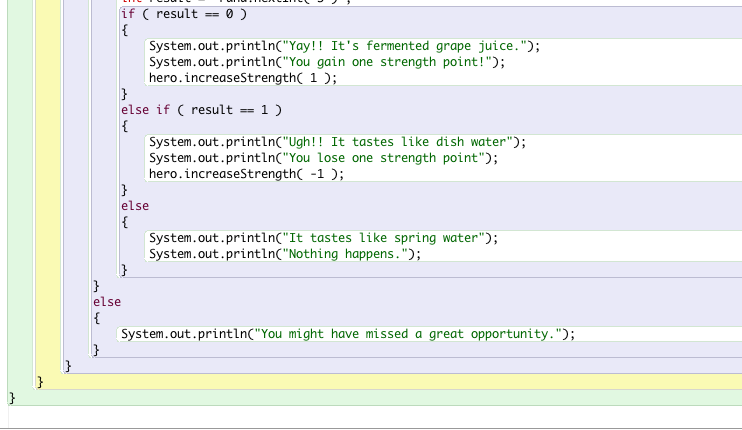Click the line "hero.increaseStrength( 1 );"
This screenshot has height=430, width=742.
[243, 78]
